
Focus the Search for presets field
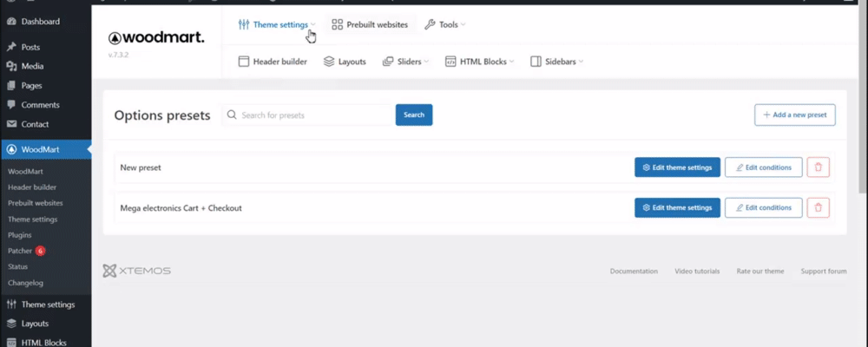(308, 115)
